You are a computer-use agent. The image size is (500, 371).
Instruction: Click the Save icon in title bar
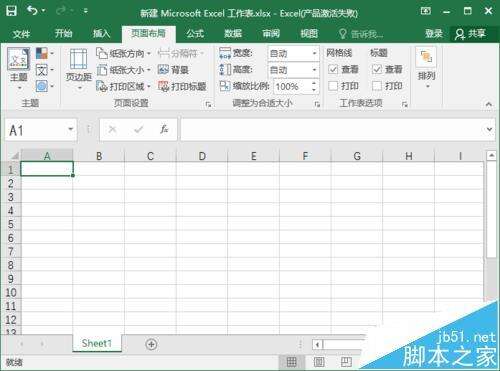(11, 11)
